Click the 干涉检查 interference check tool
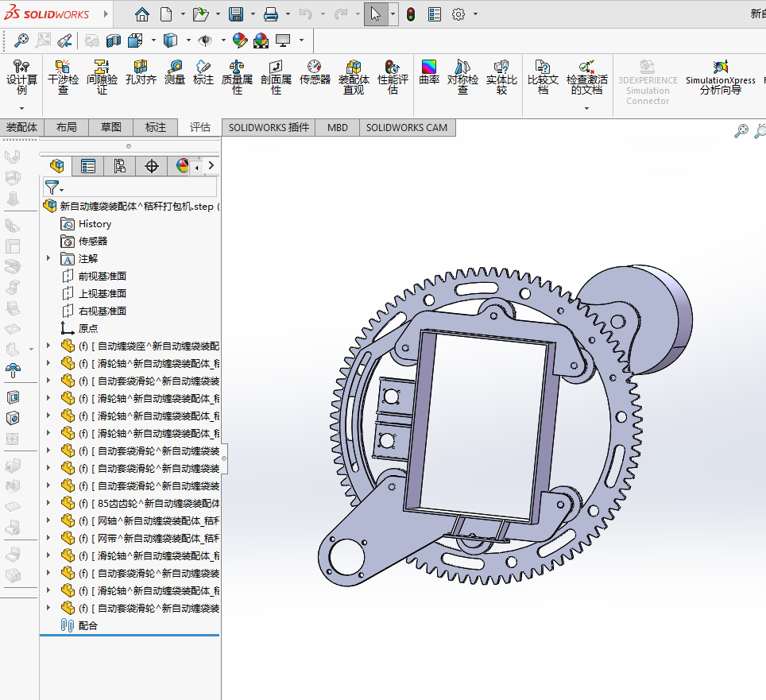766x700 pixels. click(x=63, y=77)
